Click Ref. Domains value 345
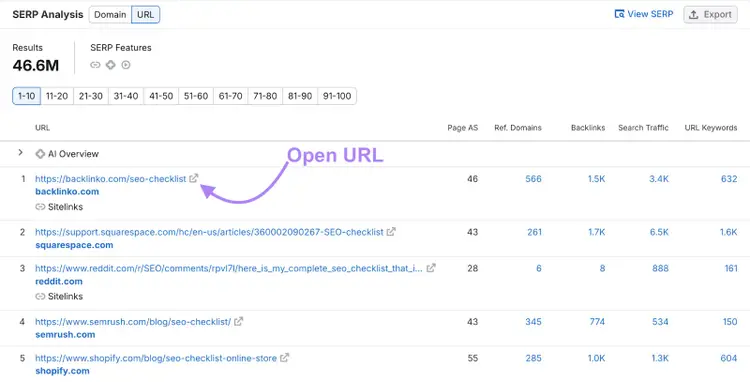 coord(533,322)
